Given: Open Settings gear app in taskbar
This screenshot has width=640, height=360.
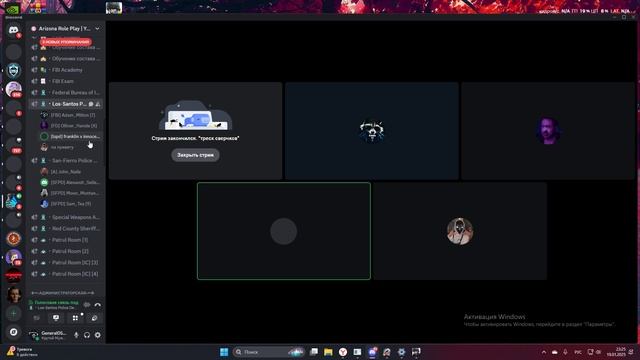Looking at the screenshot, I should point(401,352).
